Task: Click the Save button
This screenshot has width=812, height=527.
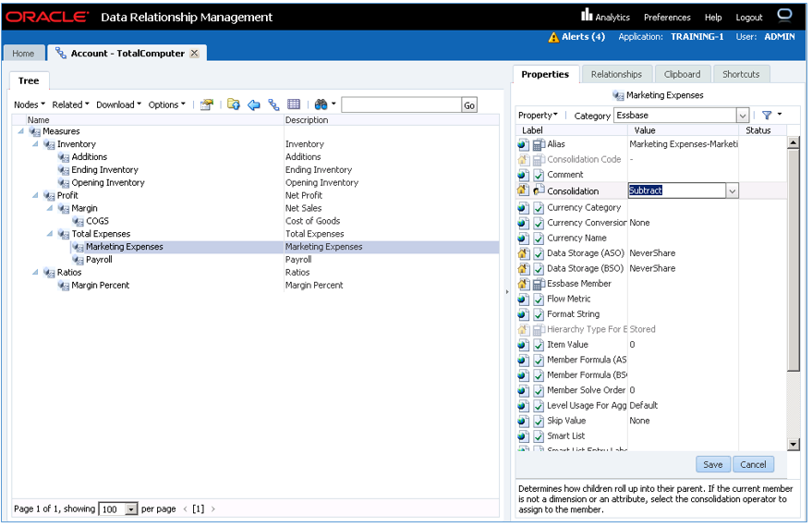Action: point(712,465)
